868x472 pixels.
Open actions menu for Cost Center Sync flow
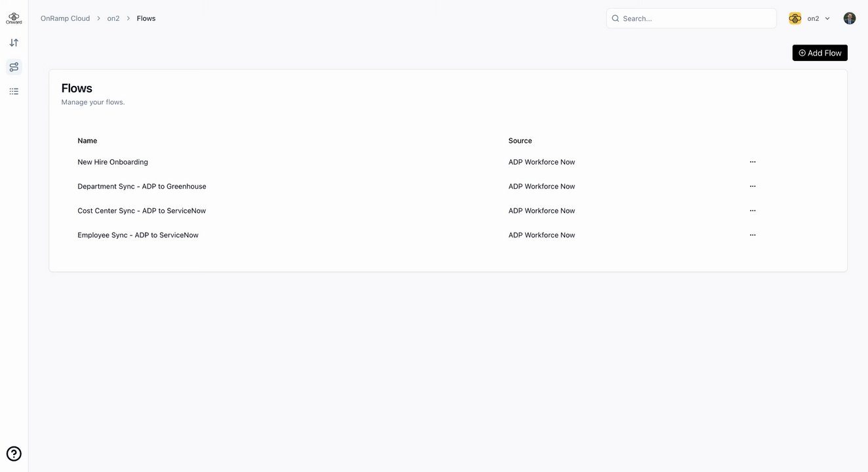coord(753,210)
